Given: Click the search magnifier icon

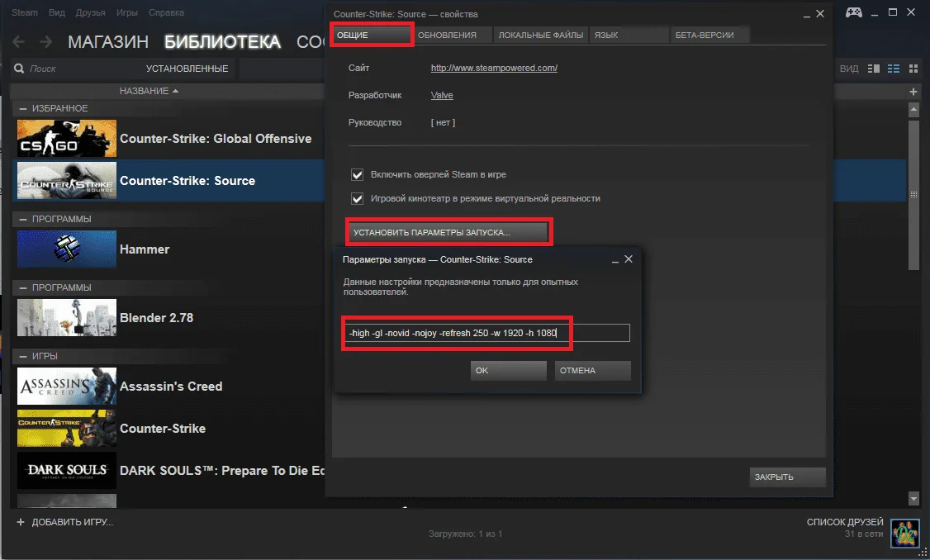Looking at the screenshot, I should coord(21,69).
